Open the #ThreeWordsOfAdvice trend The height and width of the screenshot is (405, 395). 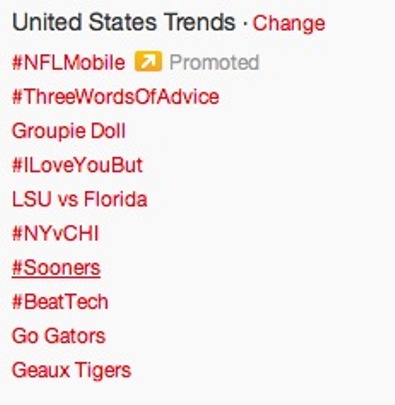(x=115, y=97)
